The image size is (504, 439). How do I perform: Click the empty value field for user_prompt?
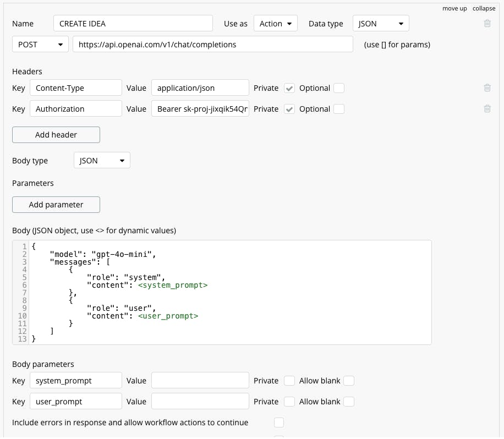coord(200,402)
